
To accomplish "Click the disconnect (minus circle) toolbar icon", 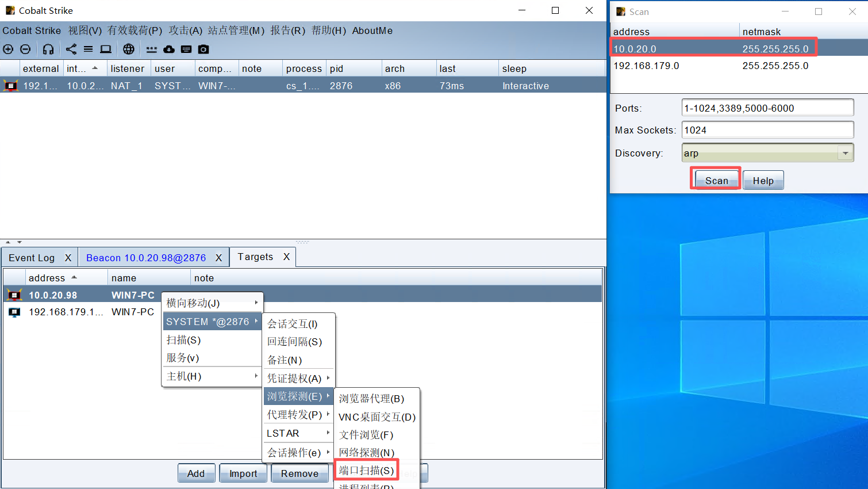I will [x=25, y=49].
